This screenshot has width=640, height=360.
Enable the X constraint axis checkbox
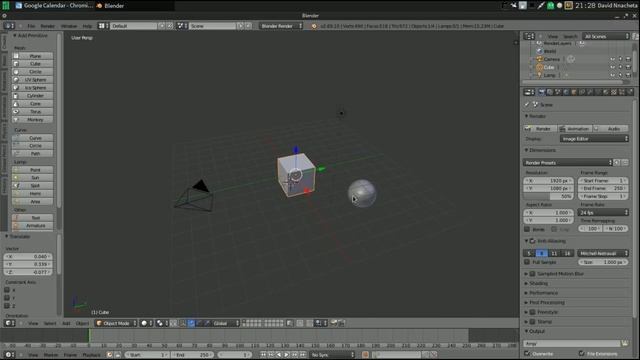[x=7, y=290]
